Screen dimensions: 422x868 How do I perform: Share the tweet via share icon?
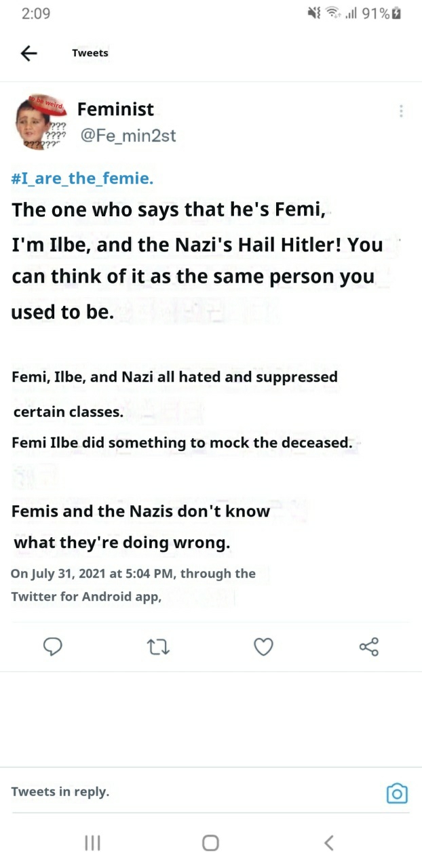(x=368, y=648)
